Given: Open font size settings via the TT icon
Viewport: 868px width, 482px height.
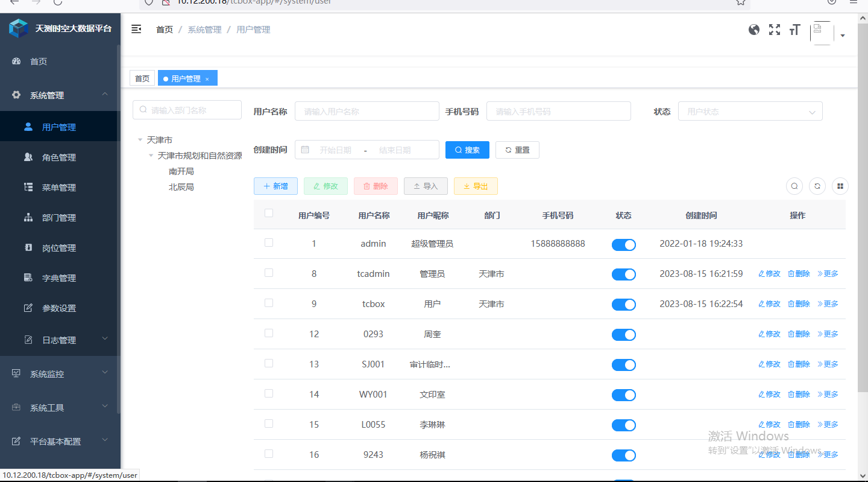Looking at the screenshot, I should pyautogui.click(x=794, y=29).
